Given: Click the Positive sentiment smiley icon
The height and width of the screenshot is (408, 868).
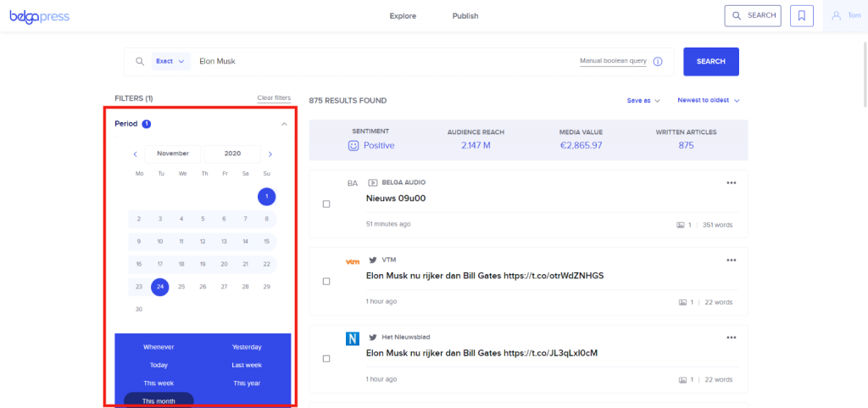Looking at the screenshot, I should 353,146.
